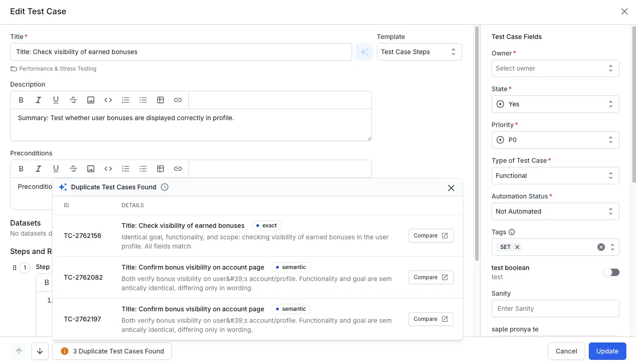Select the code block icon in Description toolbar

coord(108,99)
